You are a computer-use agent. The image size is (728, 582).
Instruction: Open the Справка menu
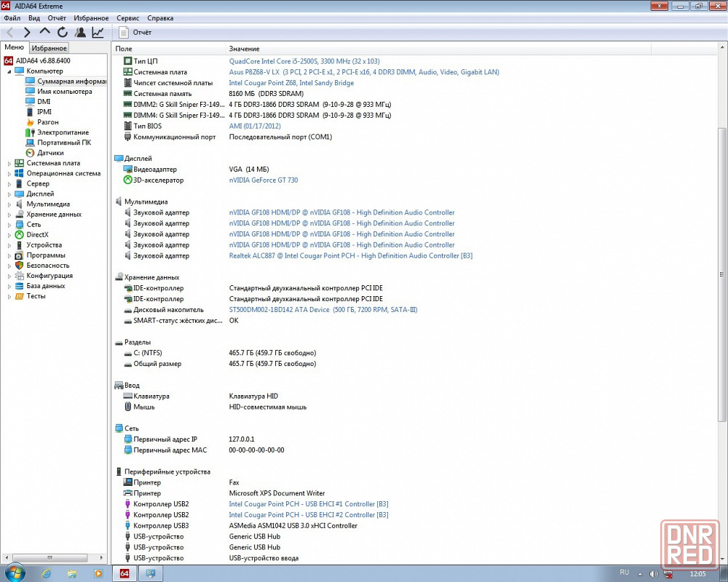[160, 18]
